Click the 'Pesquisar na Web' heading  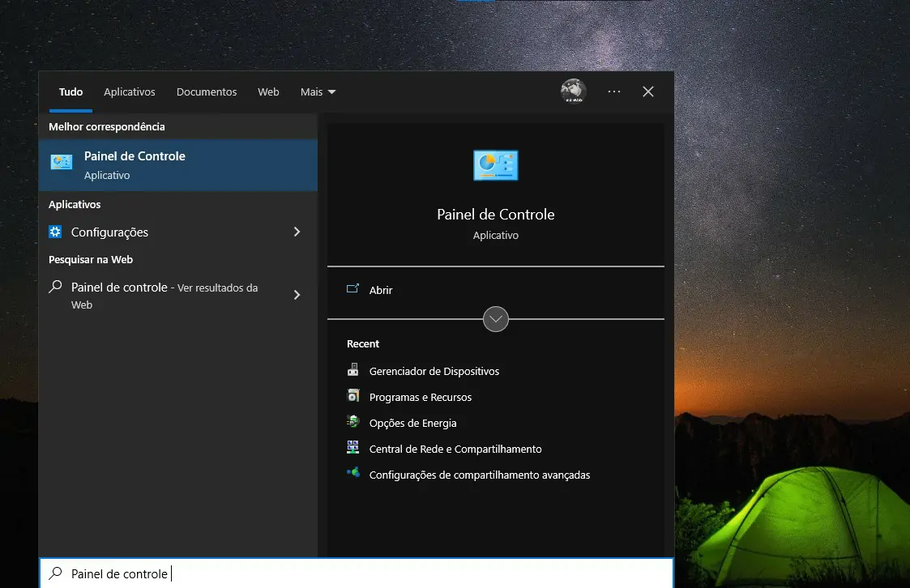(x=91, y=260)
